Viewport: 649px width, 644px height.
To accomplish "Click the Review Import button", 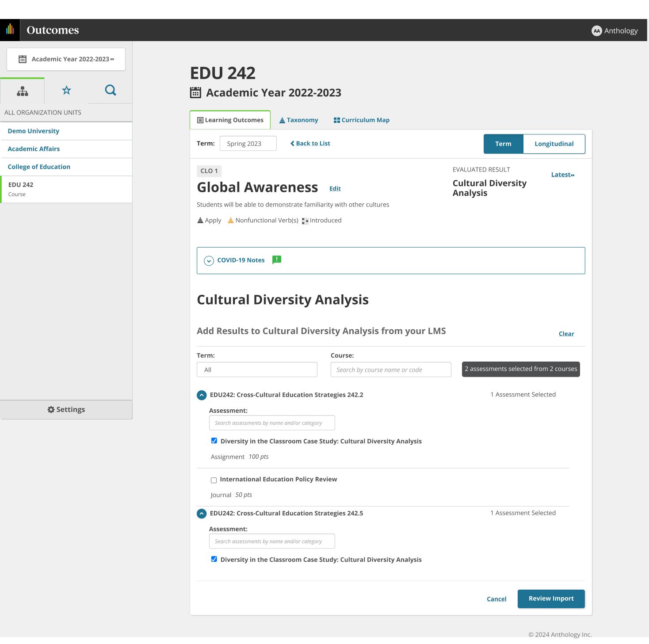I will [x=551, y=599].
